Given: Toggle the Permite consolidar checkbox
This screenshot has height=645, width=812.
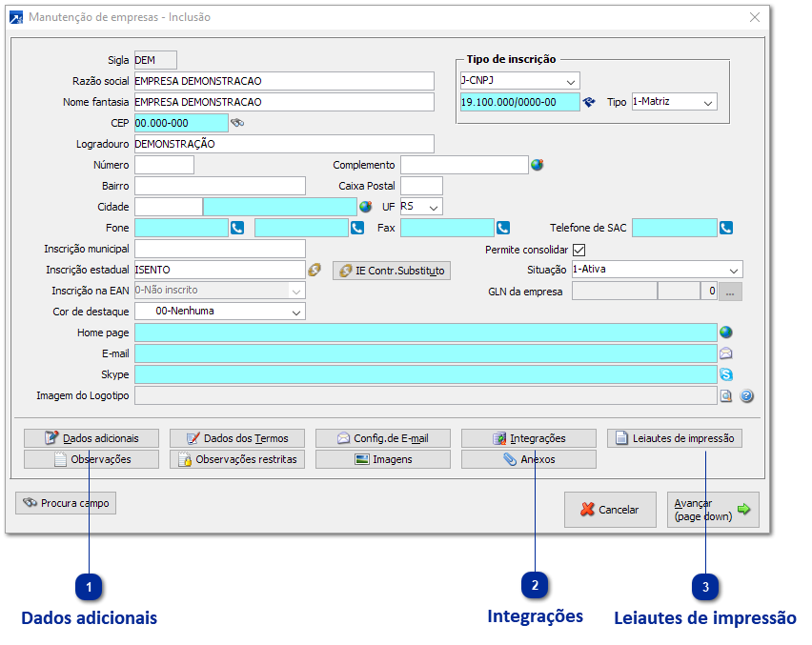Looking at the screenshot, I should (579, 250).
